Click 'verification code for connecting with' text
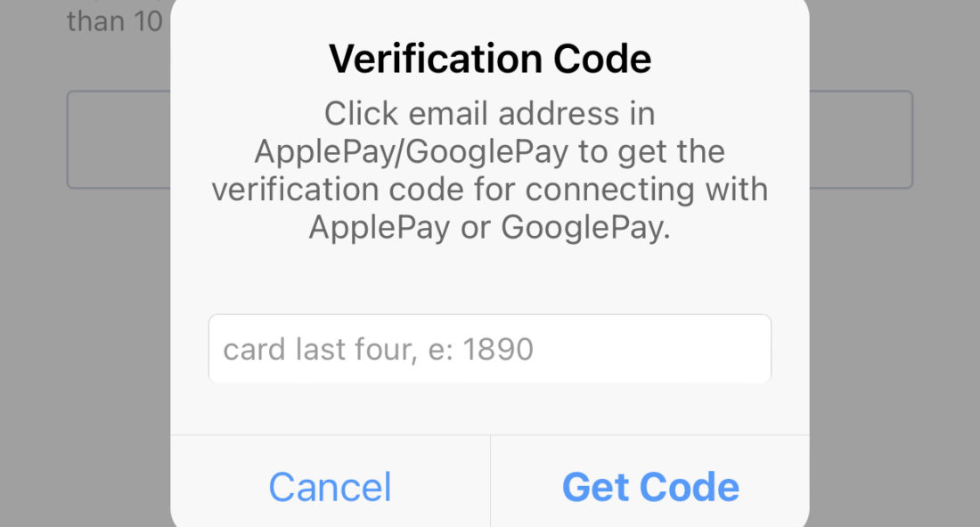 point(489,190)
